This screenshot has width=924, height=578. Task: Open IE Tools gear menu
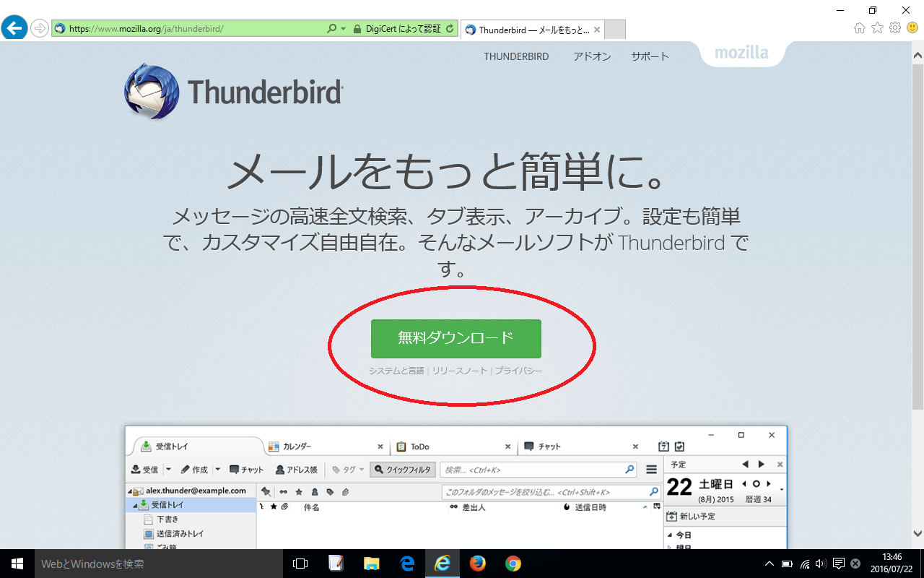pyautogui.click(x=895, y=28)
